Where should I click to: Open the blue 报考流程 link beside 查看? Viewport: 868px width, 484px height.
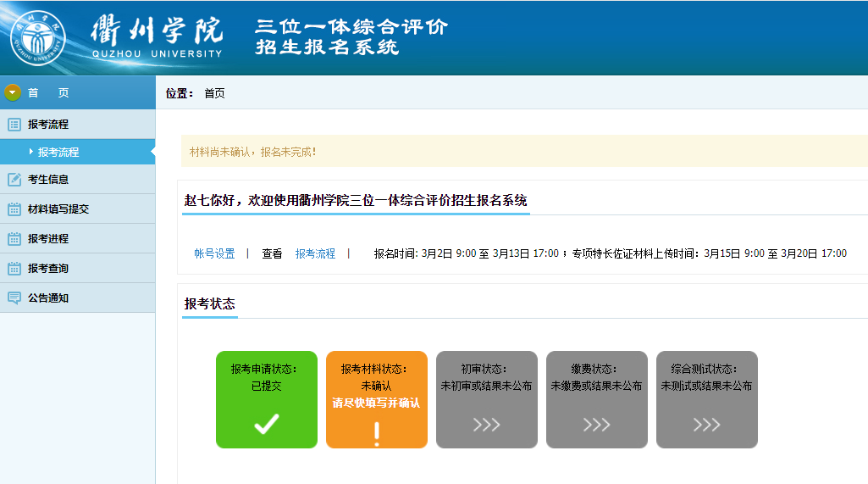point(315,253)
